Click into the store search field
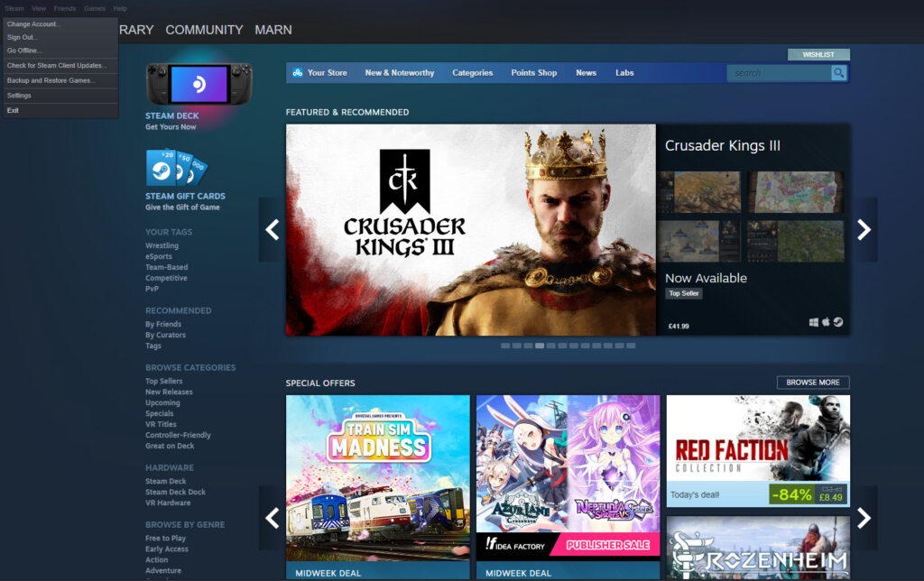Viewport: 924px width, 581px height. 778,73
